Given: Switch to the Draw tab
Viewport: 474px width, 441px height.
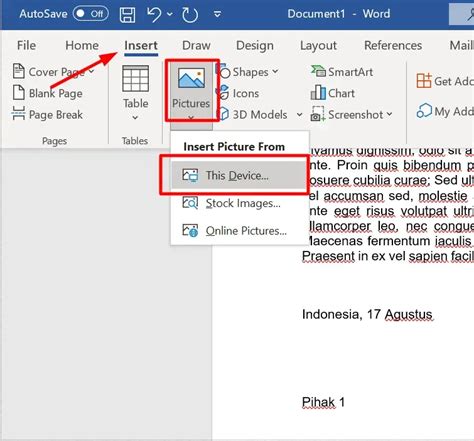Looking at the screenshot, I should 196,45.
